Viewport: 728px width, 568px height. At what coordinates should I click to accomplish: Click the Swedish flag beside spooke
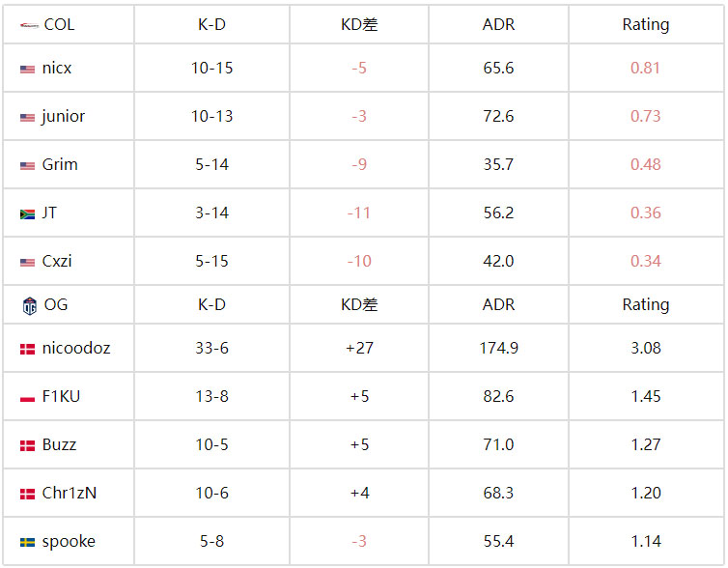click(x=27, y=543)
